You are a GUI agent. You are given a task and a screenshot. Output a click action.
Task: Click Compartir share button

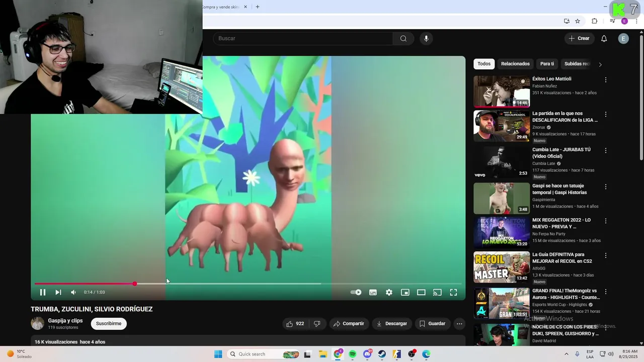349,324
